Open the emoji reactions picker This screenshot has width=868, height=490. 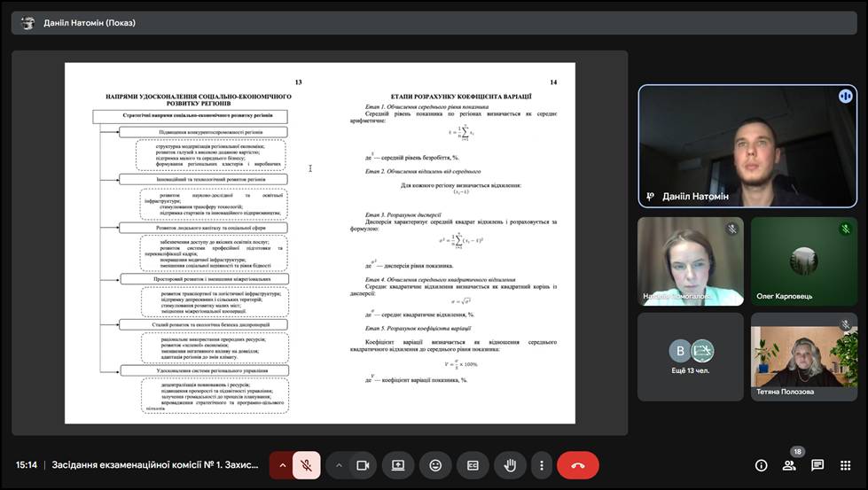pyautogui.click(x=435, y=465)
